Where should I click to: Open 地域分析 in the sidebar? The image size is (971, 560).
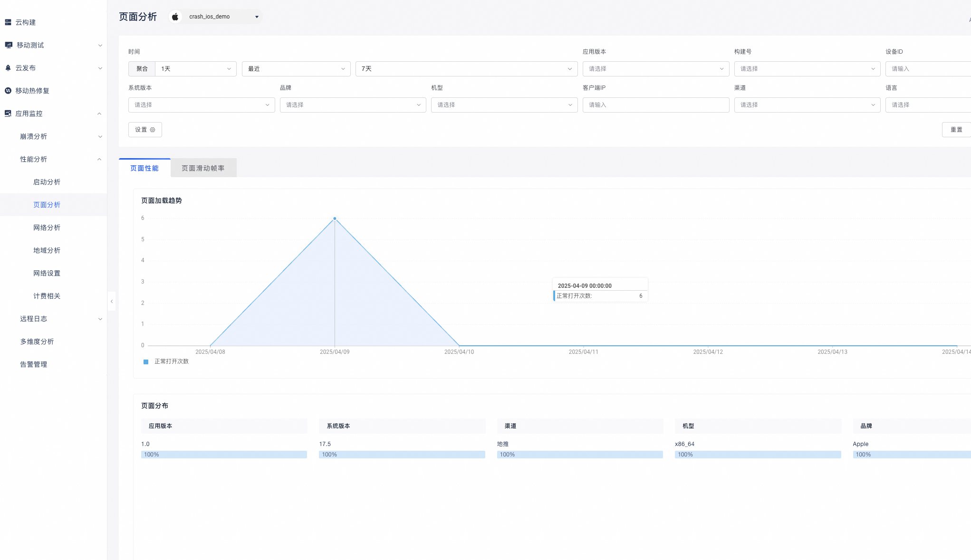click(47, 250)
